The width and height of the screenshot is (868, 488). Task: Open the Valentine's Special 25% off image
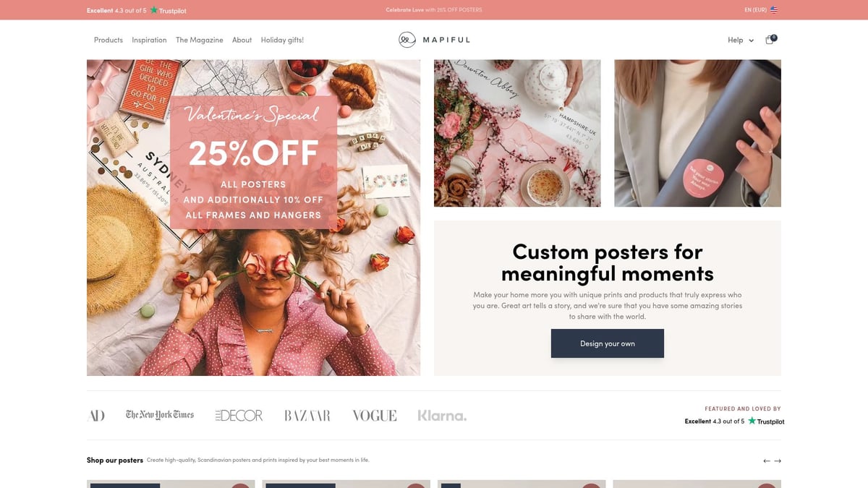tap(253, 218)
